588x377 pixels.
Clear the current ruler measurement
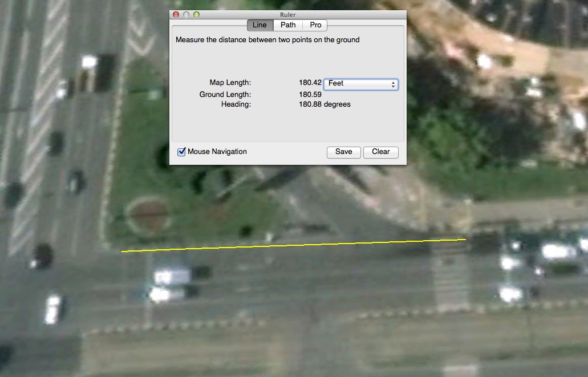pos(380,152)
